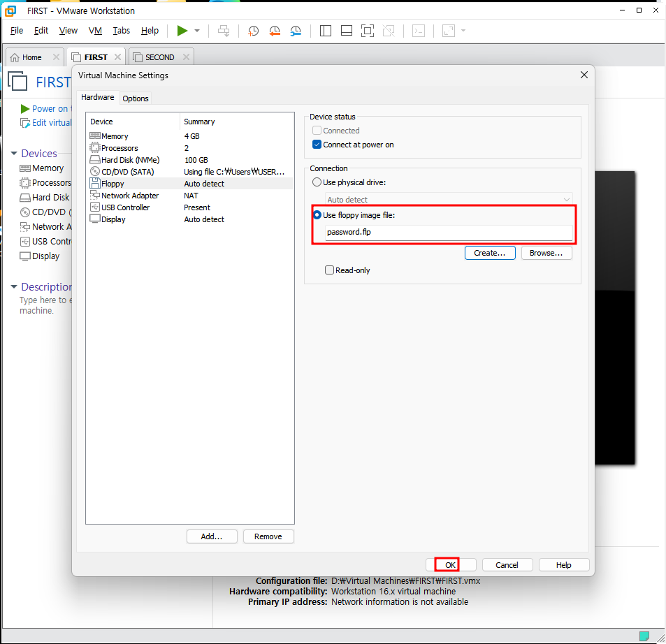Click the Device column header
Screen dimensions: 666x644
click(x=133, y=122)
